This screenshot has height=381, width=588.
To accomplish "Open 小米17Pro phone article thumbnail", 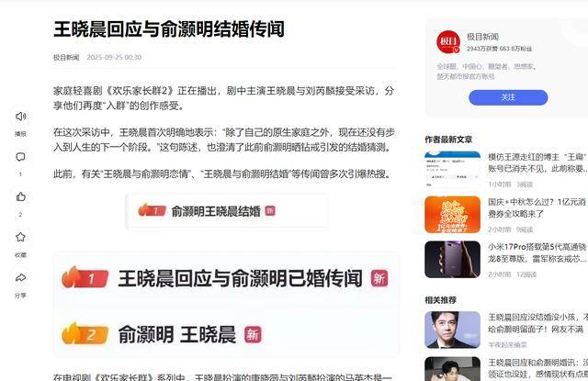I will 452,259.
